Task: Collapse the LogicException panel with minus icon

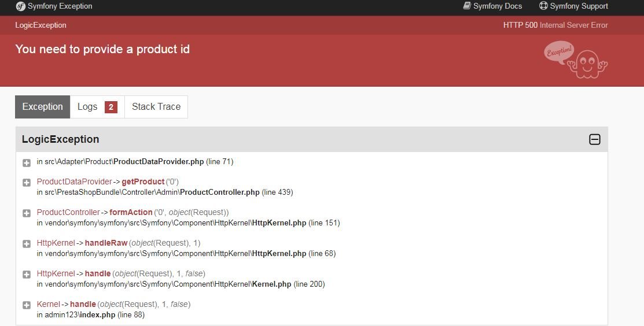Action: (x=594, y=139)
